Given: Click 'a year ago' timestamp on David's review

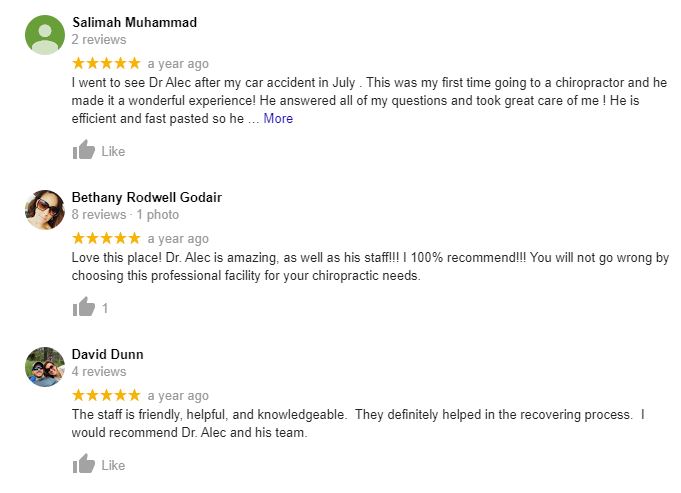Looking at the screenshot, I should pos(178,396).
